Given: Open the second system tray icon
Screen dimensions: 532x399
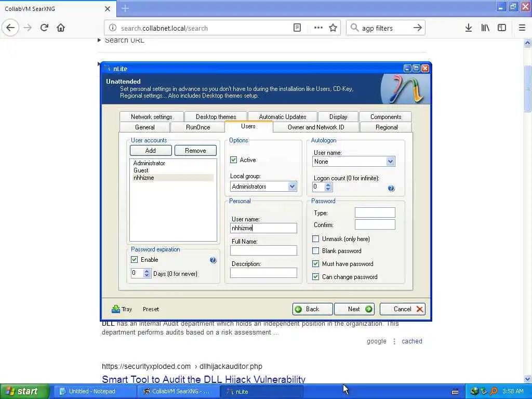Looking at the screenshot, I should (x=484, y=391).
